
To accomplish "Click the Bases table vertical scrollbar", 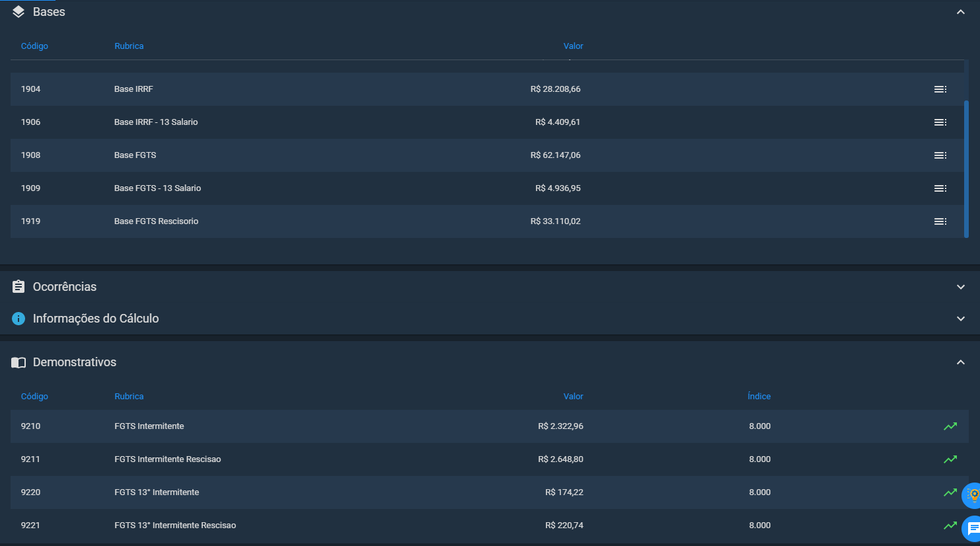I will (966, 169).
